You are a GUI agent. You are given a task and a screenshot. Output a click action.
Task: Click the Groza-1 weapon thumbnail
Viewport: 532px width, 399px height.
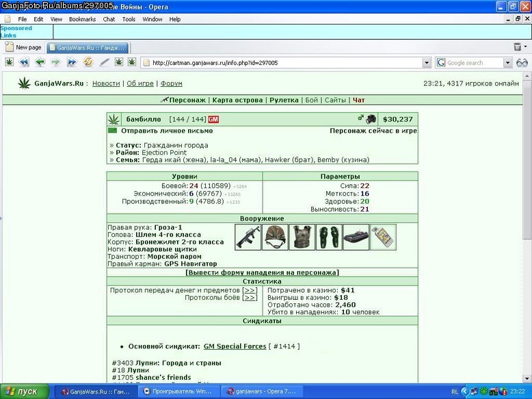(248, 237)
